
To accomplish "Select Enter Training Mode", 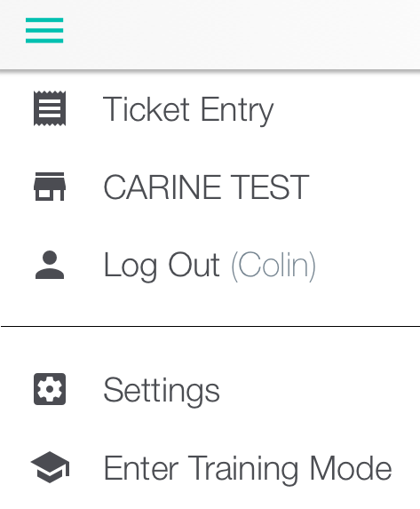I will coord(210,467).
